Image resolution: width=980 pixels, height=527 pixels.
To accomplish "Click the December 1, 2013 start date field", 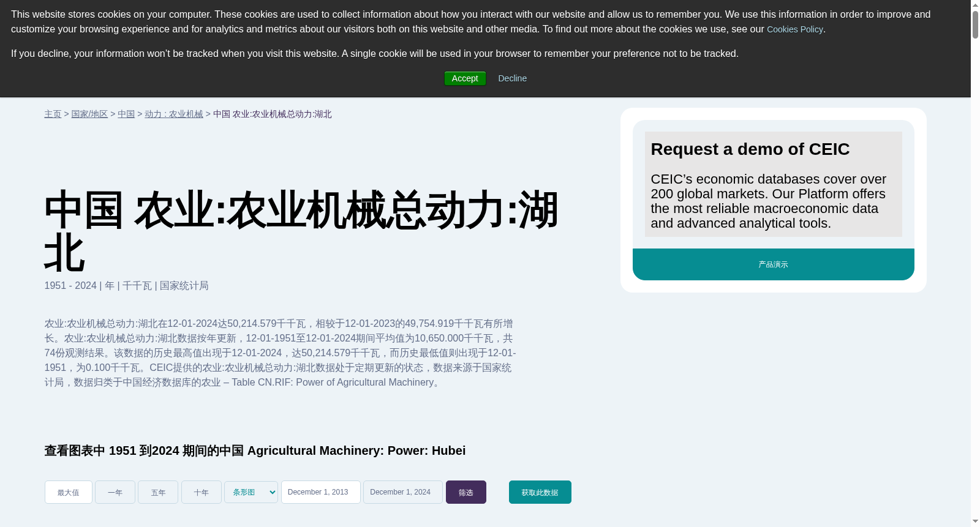I will tap(321, 492).
